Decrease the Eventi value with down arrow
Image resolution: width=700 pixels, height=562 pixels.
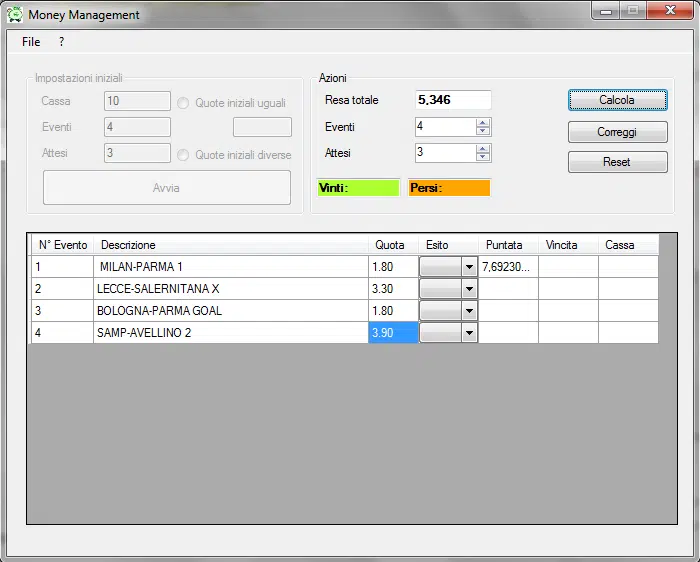[483, 131]
